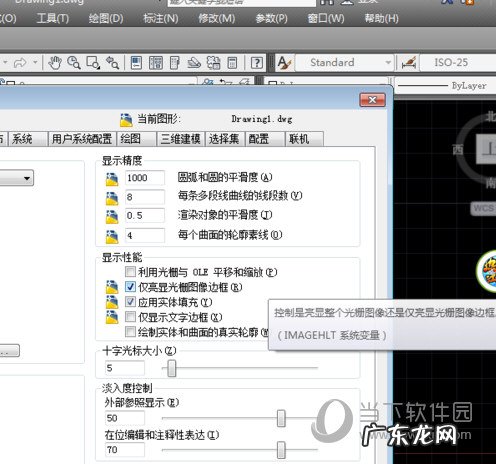Uncheck 仅亮显光栅图像边框 checkbox

pos(130,287)
